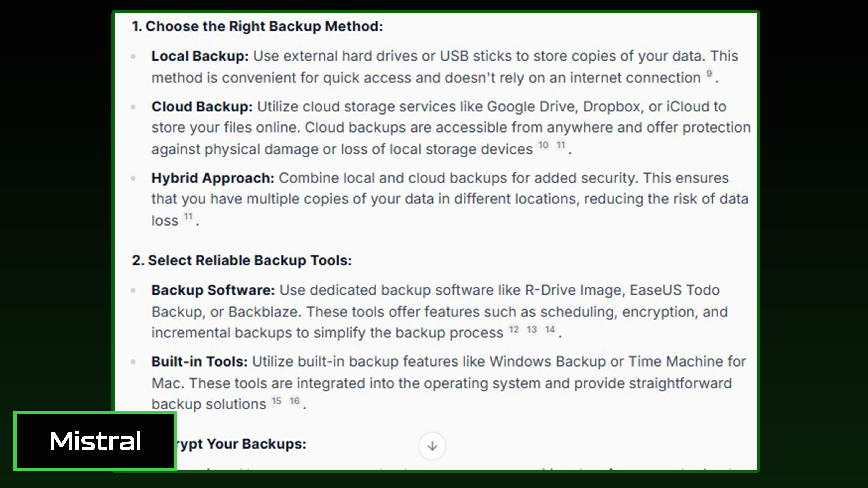Open citation 11 beside citation 10
The image size is (868, 488).
pos(561,145)
